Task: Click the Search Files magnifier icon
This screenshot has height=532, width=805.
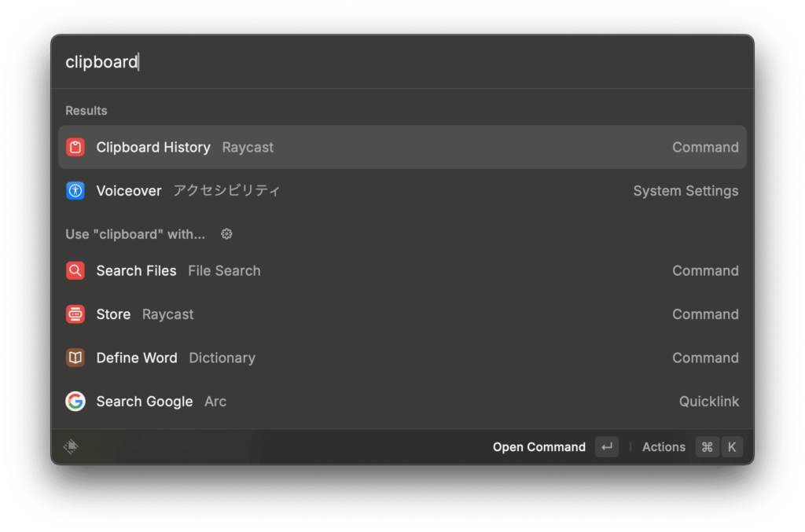Action: 75,270
